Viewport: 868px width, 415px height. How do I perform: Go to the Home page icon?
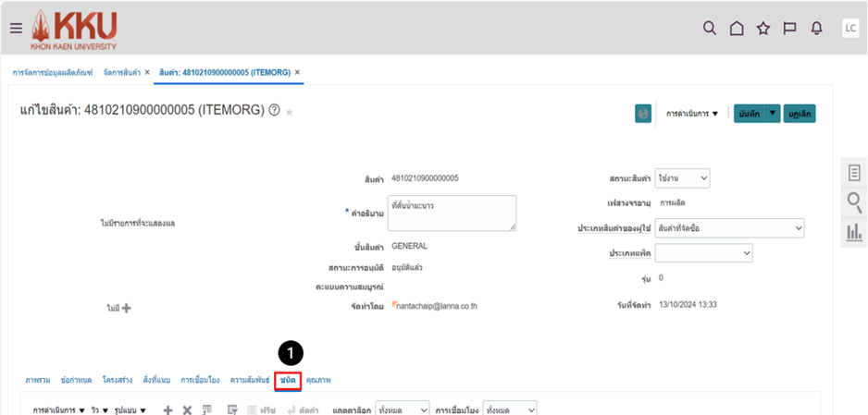pos(737,28)
